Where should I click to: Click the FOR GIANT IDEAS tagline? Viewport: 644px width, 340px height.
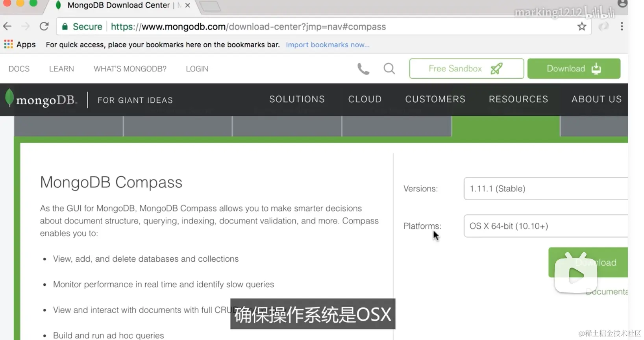[135, 100]
